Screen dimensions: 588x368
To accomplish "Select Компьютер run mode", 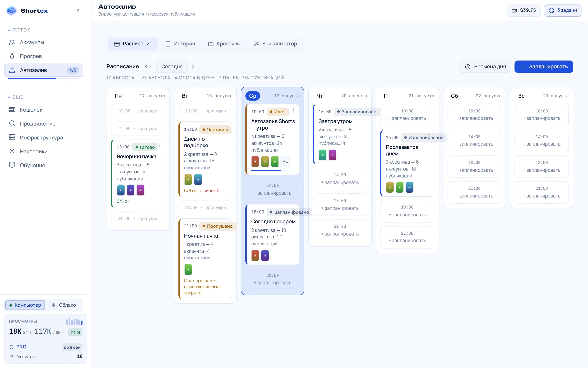I will click(25, 305).
